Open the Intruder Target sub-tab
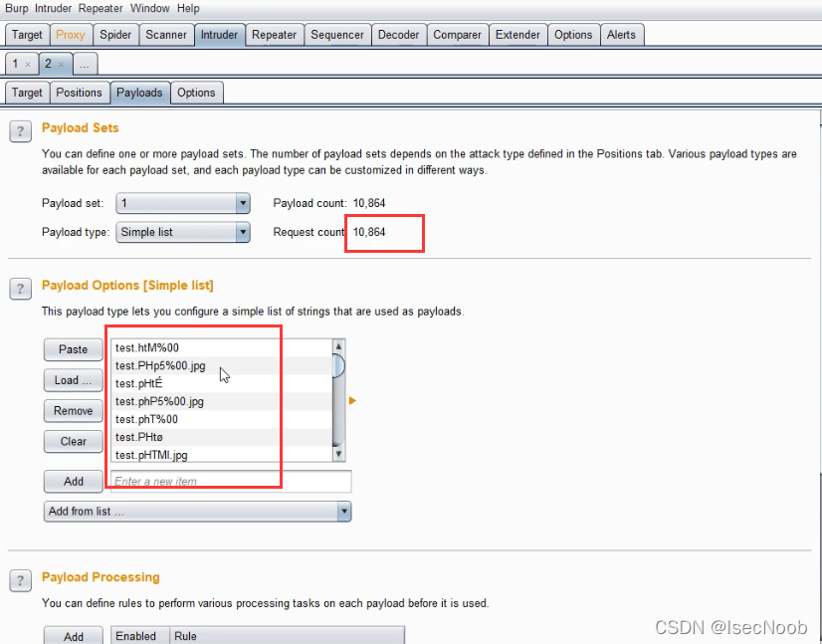The height and width of the screenshot is (644, 822). (27, 93)
